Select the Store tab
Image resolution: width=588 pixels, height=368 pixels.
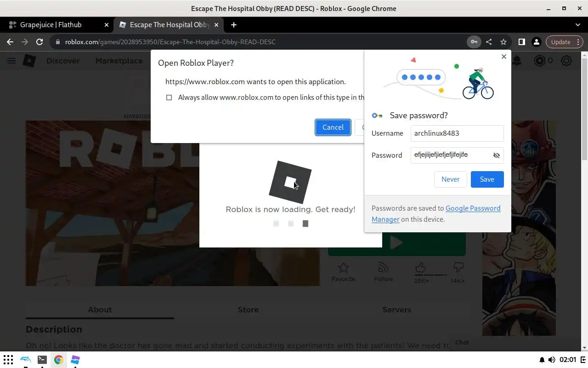click(x=248, y=310)
